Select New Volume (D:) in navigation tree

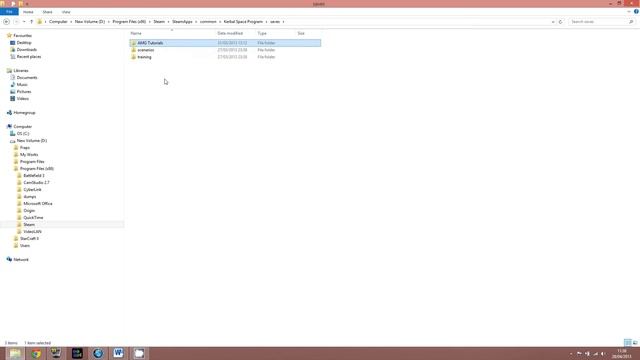[x=32, y=140]
